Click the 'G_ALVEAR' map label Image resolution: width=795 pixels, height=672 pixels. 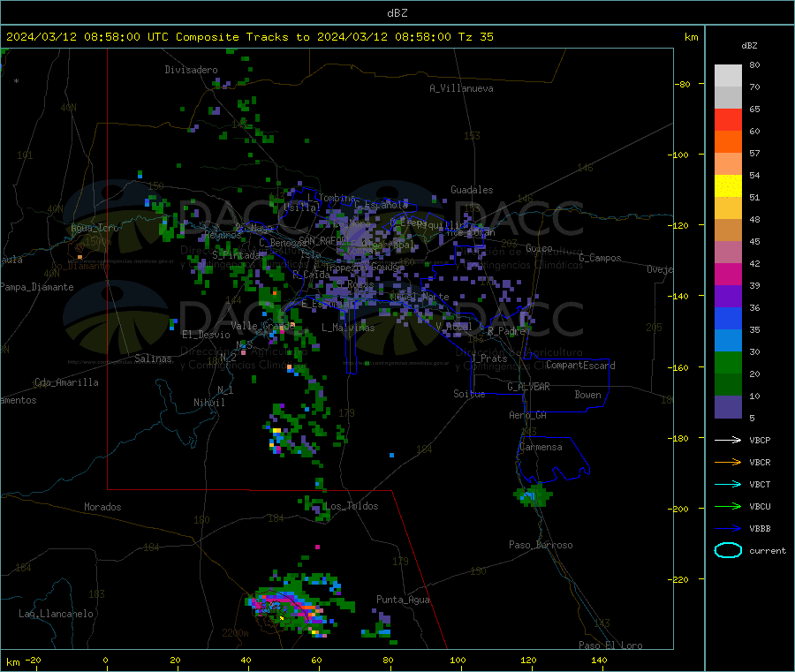click(528, 387)
